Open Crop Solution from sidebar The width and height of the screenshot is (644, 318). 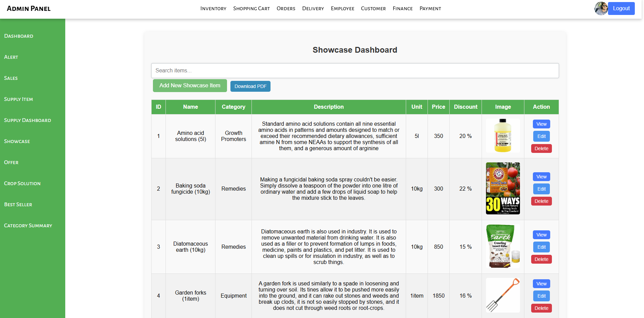[22, 183]
